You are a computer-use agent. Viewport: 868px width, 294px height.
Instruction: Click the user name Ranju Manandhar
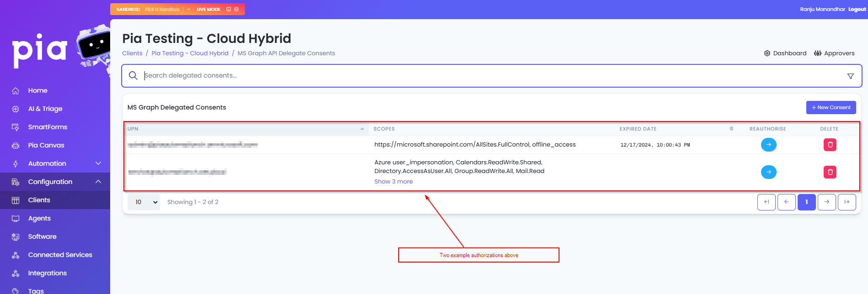(822, 9)
